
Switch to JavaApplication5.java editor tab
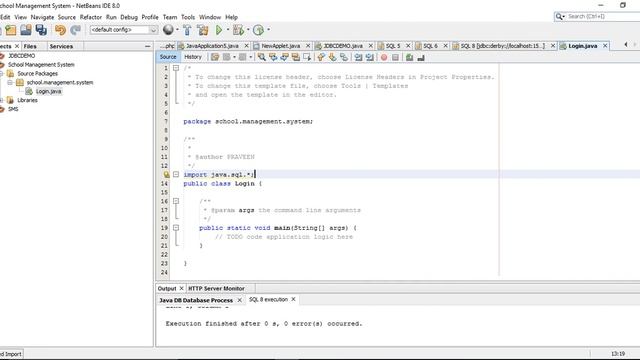tap(212, 46)
